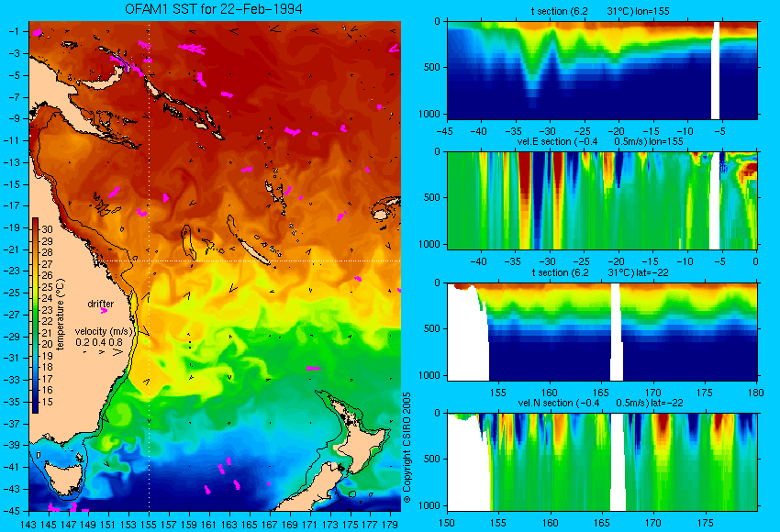Viewport: 780px width, 532px height.
Task: Click the temperature section plot for lat=-22
Action: (602, 332)
